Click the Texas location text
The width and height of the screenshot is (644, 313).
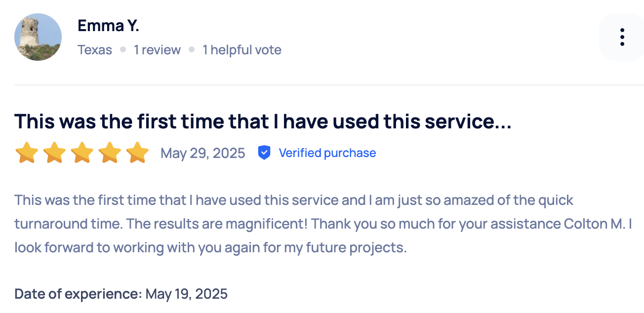pyautogui.click(x=95, y=50)
